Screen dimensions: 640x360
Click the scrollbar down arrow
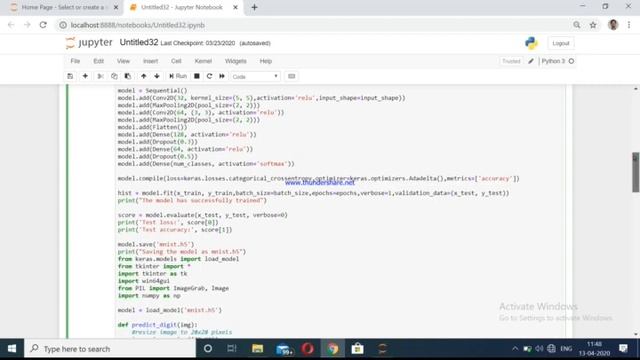coord(636,334)
